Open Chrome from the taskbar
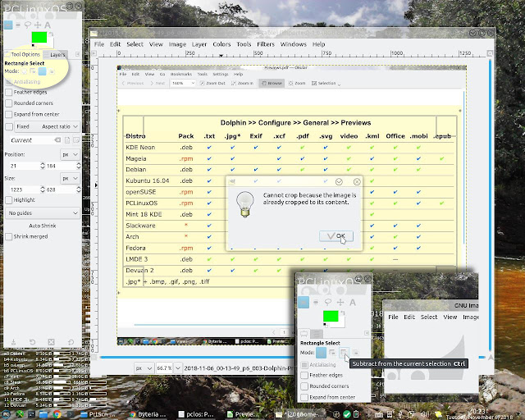This screenshot has height=420, width=525. (57, 414)
